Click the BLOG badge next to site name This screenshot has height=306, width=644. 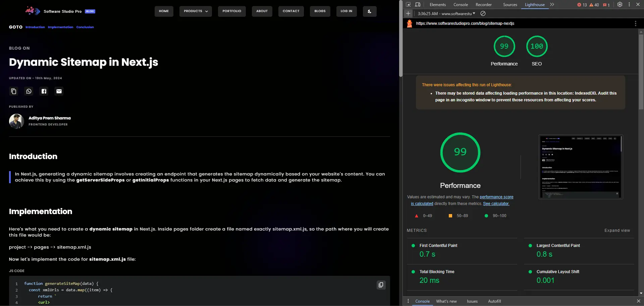point(90,11)
